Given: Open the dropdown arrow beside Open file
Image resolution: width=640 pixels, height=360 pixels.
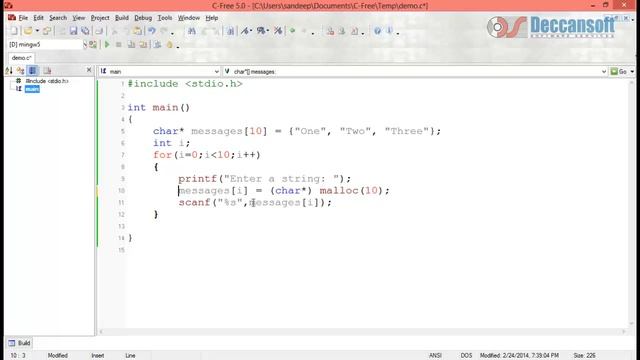Looking at the screenshot, I should coord(37,31).
